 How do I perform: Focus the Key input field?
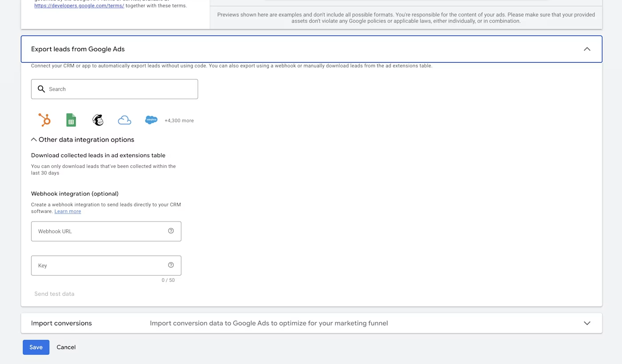click(x=106, y=265)
